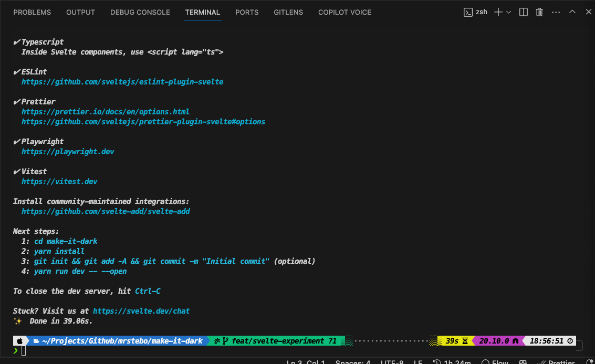Viewport: 595px width, 364px height.
Task: Click the 'Next steps:' heading
Action: pos(36,231)
